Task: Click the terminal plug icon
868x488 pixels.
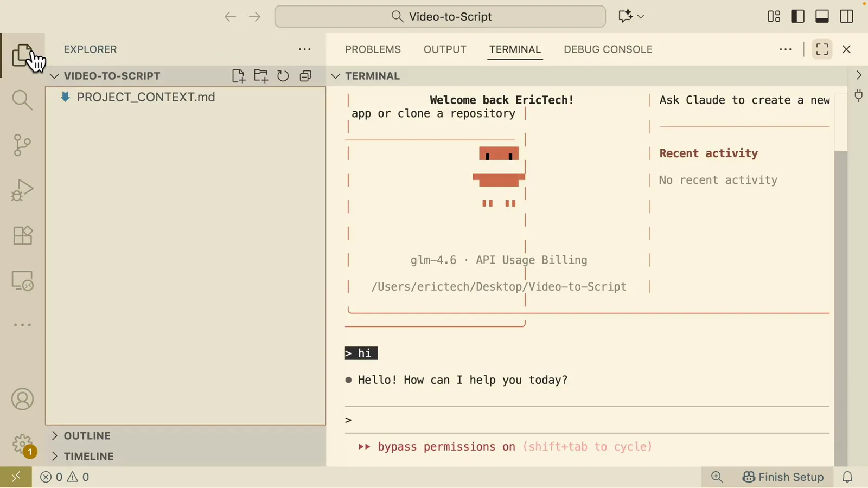Action: 859,96
